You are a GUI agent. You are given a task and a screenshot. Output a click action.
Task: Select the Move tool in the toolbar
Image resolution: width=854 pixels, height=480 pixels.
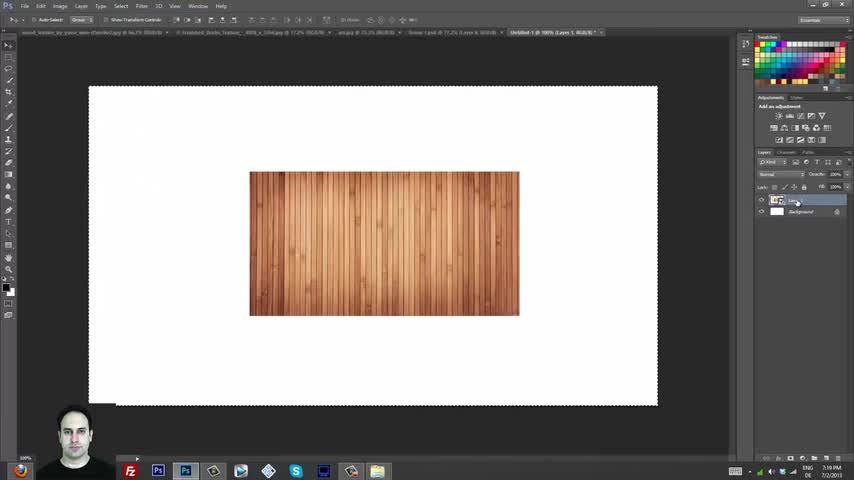coord(8,46)
